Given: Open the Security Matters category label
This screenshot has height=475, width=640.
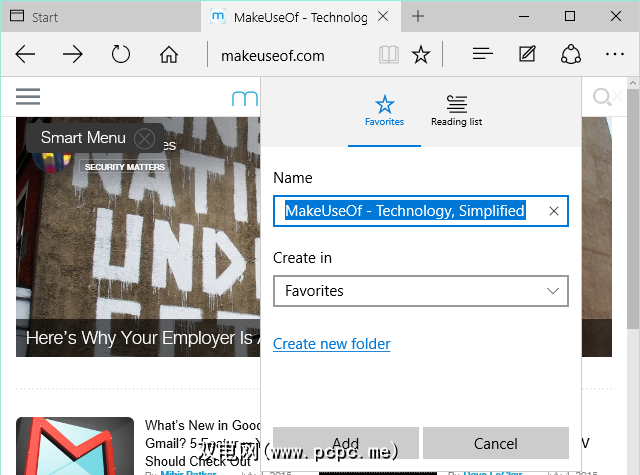Looking at the screenshot, I should point(124,167).
